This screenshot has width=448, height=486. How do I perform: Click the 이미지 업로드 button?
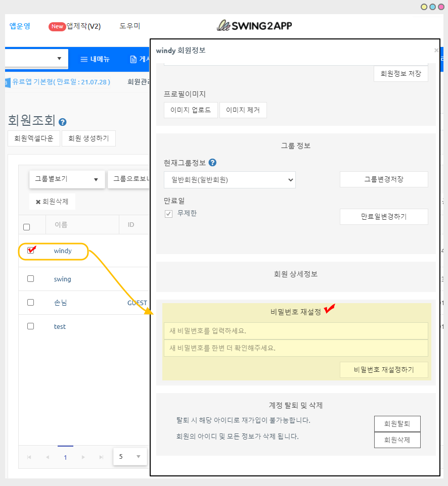click(191, 110)
